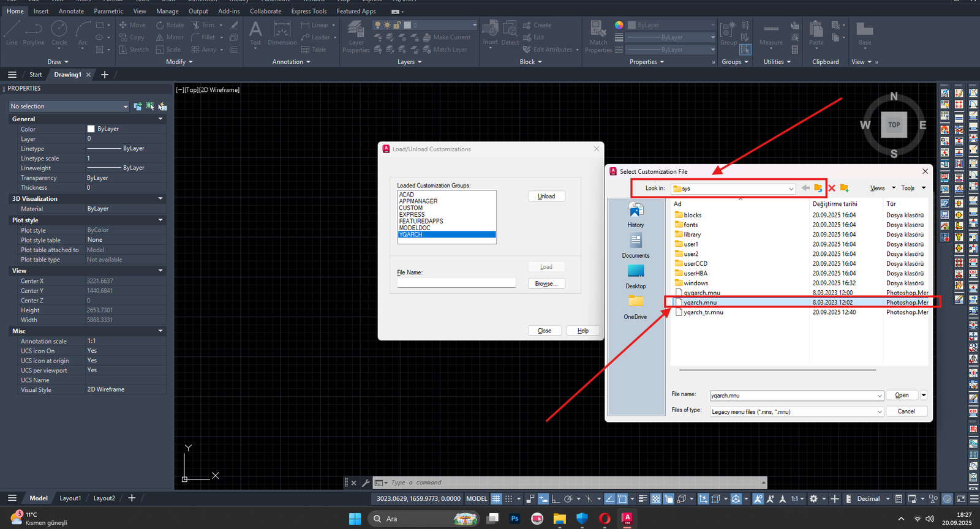Click the red delete icon in file dialog
This screenshot has width=980, height=529.
832,189
